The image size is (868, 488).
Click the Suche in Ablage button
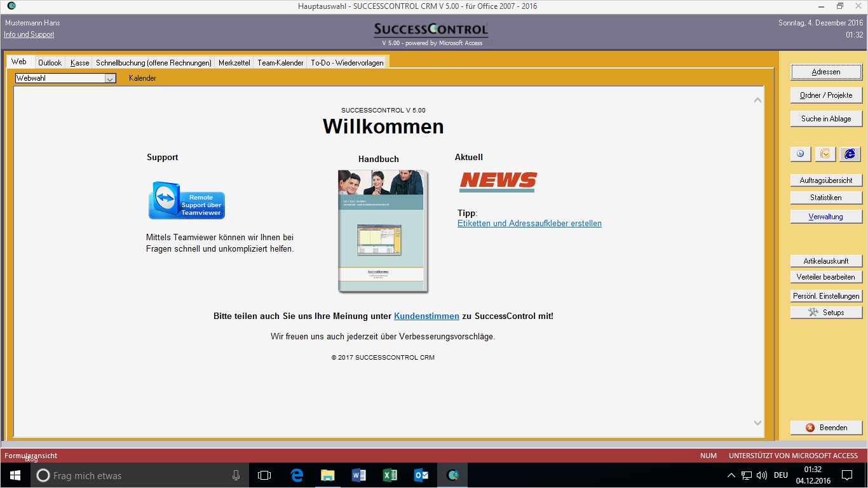tap(826, 119)
